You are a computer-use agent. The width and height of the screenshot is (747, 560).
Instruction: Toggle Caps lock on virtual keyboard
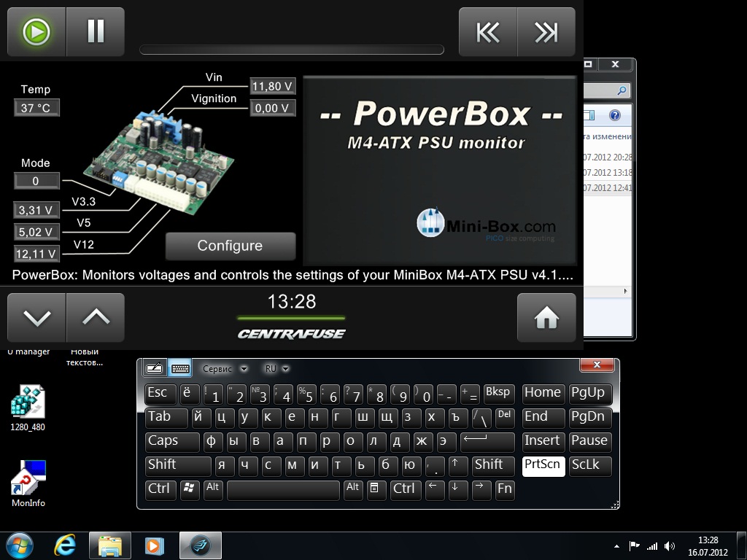(171, 441)
